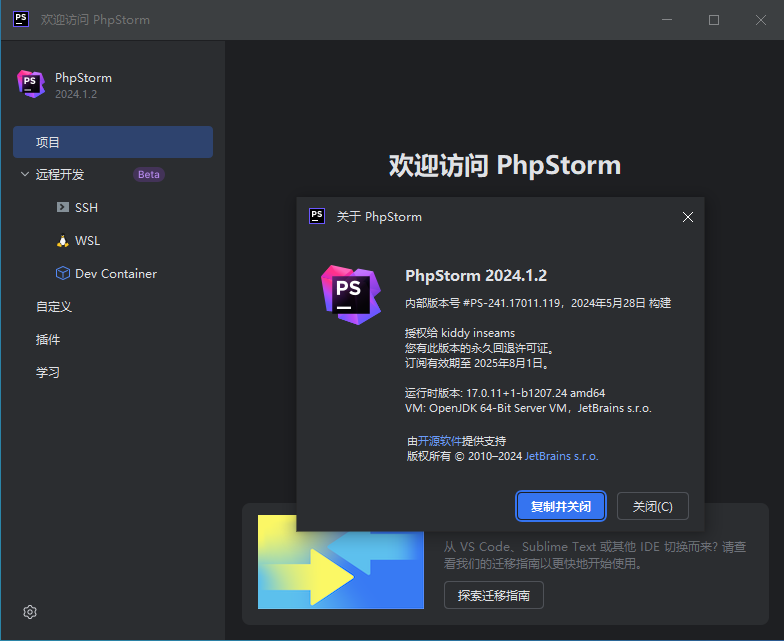This screenshot has height=641, width=784.
Task: Click the Beta badge
Action: click(x=148, y=174)
